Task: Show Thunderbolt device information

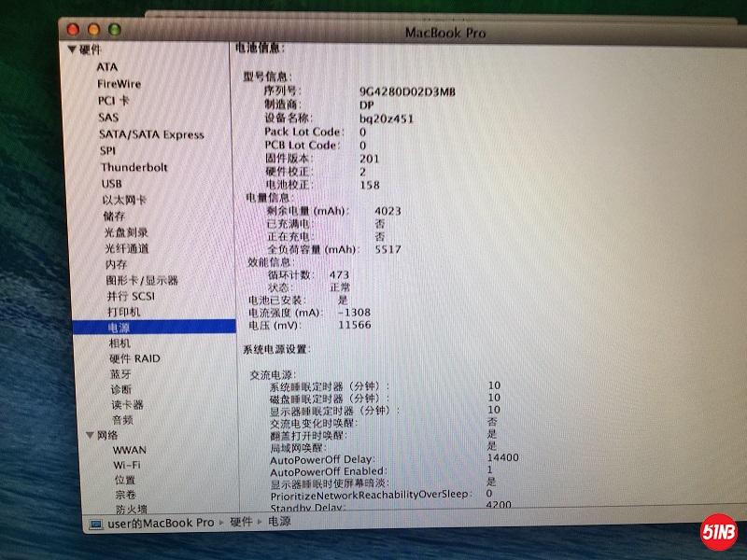Action: [134, 167]
